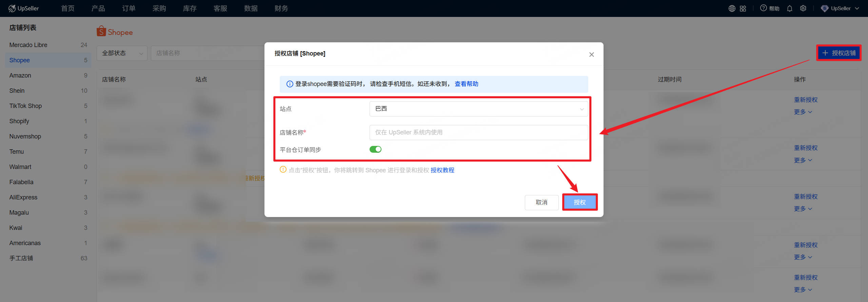This screenshot has height=302, width=868.
Task: Expand 更多 in the third store row
Action: 803,209
